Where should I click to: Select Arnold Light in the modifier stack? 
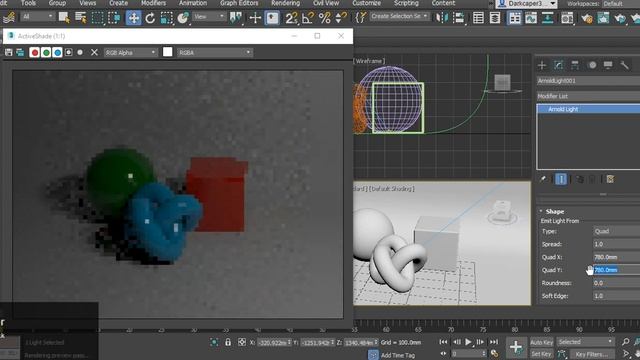pos(589,109)
